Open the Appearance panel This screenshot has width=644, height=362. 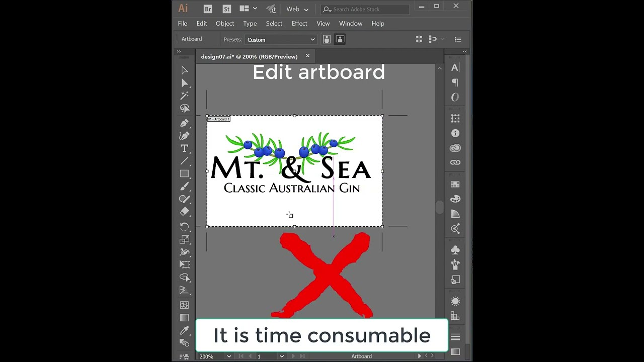pos(455,301)
